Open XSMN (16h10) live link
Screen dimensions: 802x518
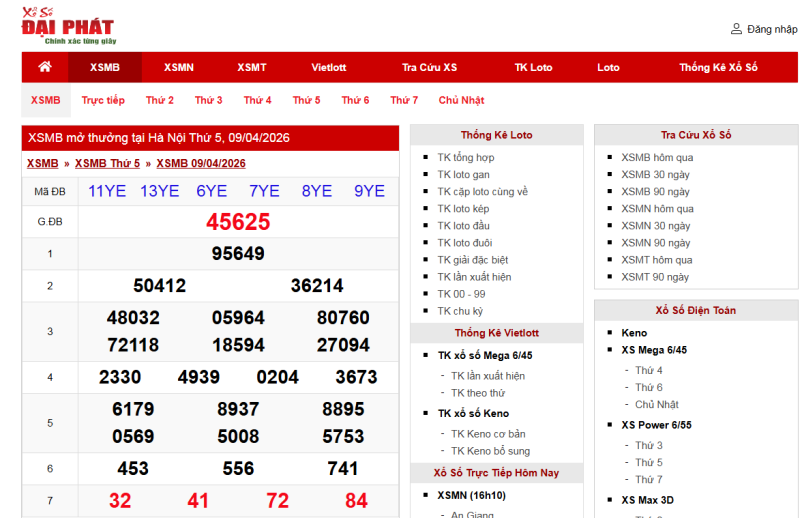click(472, 496)
